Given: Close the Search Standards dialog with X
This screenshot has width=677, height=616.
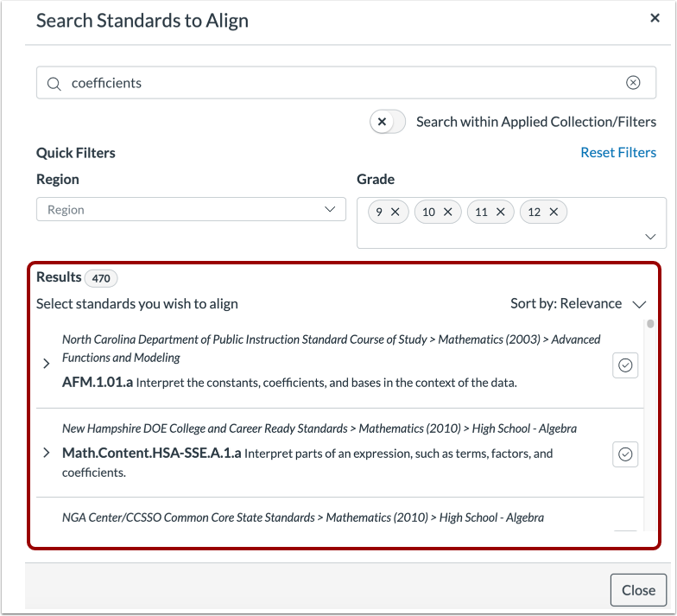Looking at the screenshot, I should [655, 18].
